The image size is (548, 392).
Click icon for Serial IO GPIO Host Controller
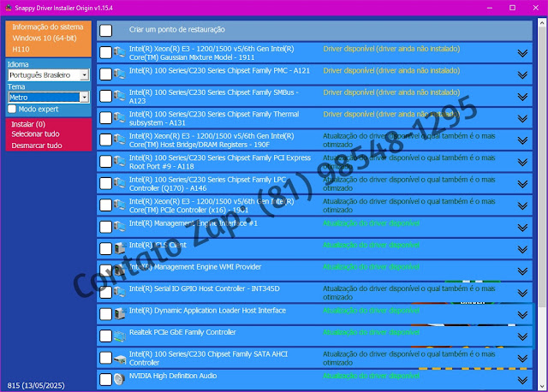pos(120,292)
